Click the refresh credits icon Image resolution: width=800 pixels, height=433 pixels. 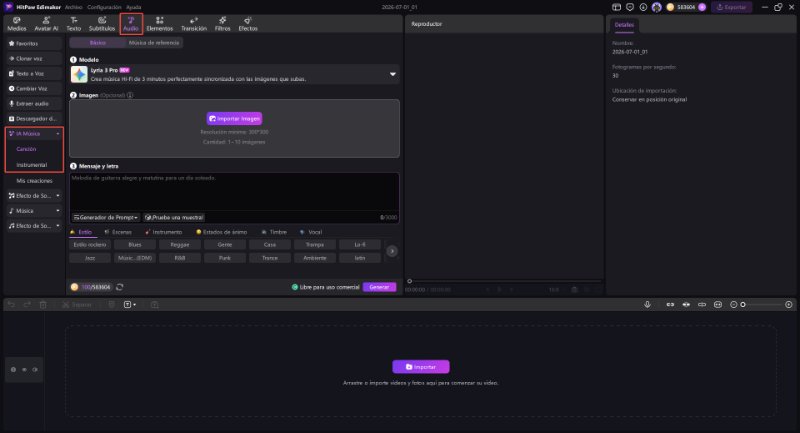(x=119, y=287)
